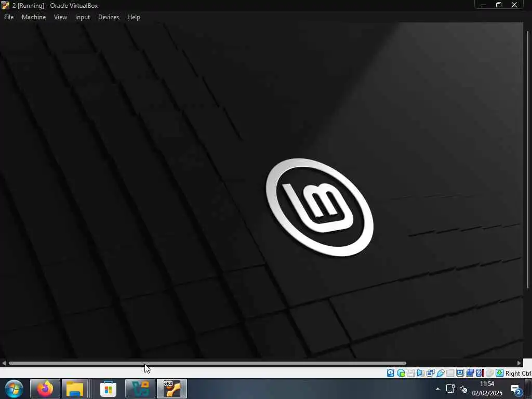Screen dimensions: 532x399
Task: Open the Input menu
Action: tap(83, 17)
